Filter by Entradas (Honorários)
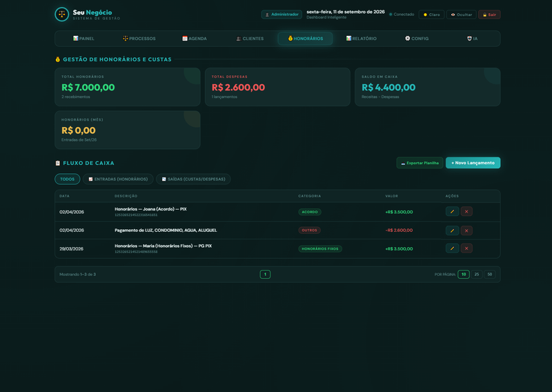Screen dimensions: 552x392 pos(118,179)
